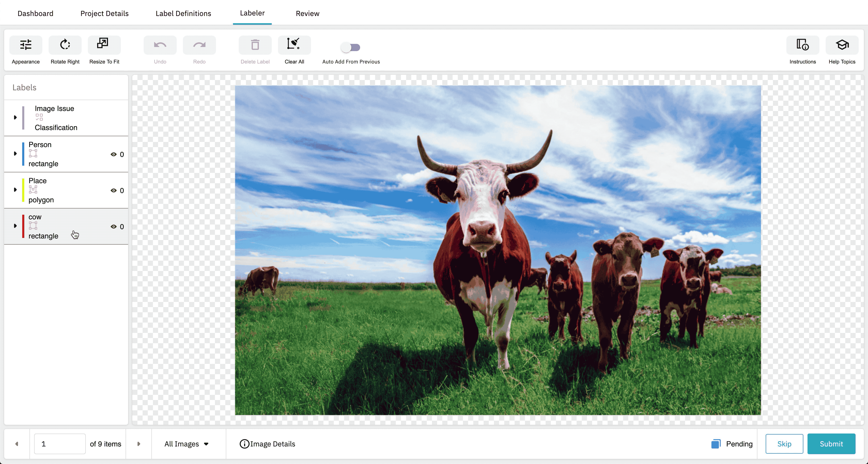The height and width of the screenshot is (464, 868).
Task: Click the Redo arrow icon
Action: pos(199,45)
